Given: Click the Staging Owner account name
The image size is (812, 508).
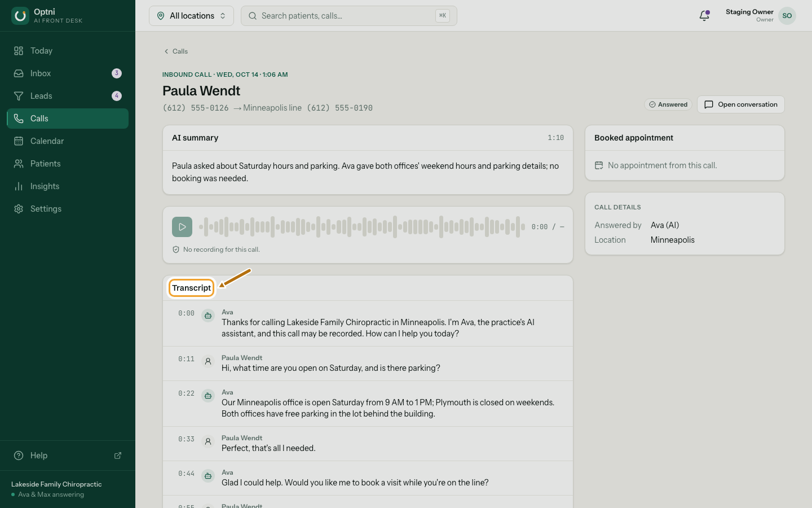Looking at the screenshot, I should (749, 12).
